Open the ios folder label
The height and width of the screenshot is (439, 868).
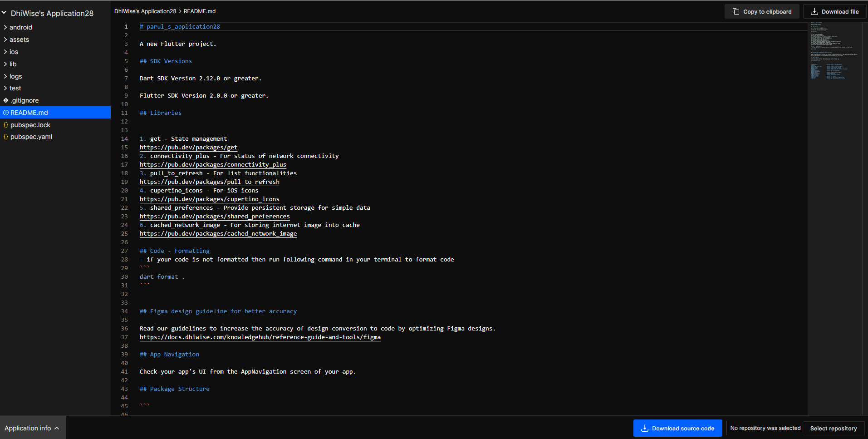(x=14, y=52)
